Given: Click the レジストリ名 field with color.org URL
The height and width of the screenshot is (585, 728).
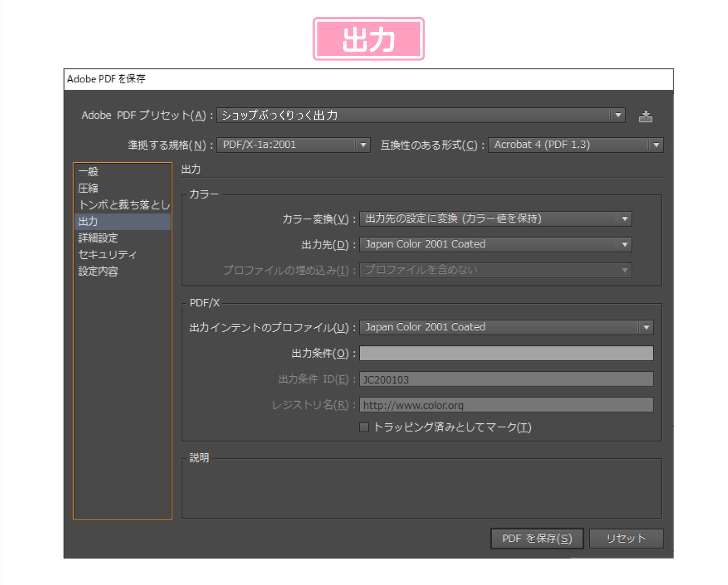Looking at the screenshot, I should point(506,405).
